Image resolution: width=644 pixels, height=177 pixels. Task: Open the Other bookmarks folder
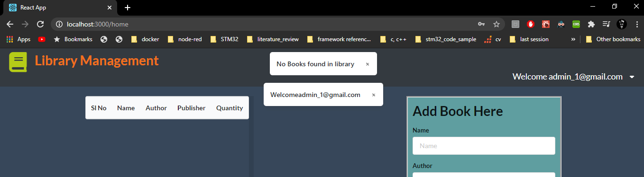coord(613,39)
